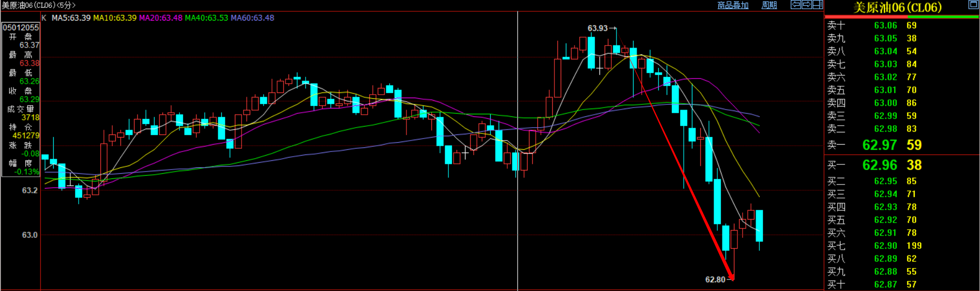Click the 63.93 high price marker
The image size is (980, 291).
pyautogui.click(x=597, y=28)
